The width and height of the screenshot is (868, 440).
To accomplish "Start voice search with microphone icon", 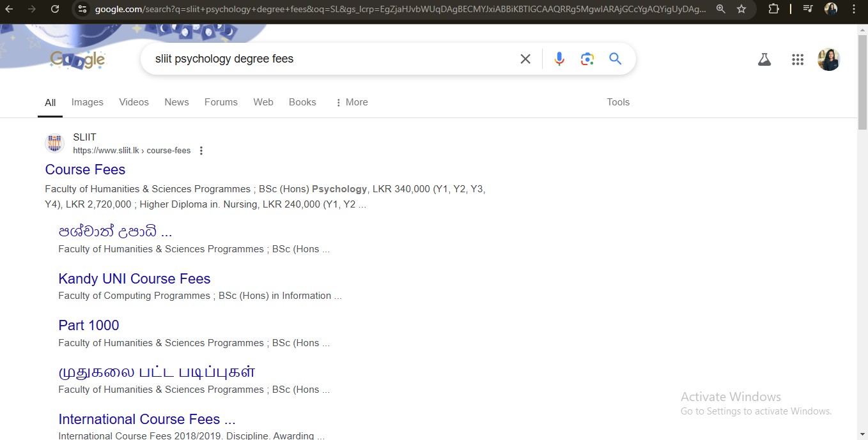I will tap(559, 59).
